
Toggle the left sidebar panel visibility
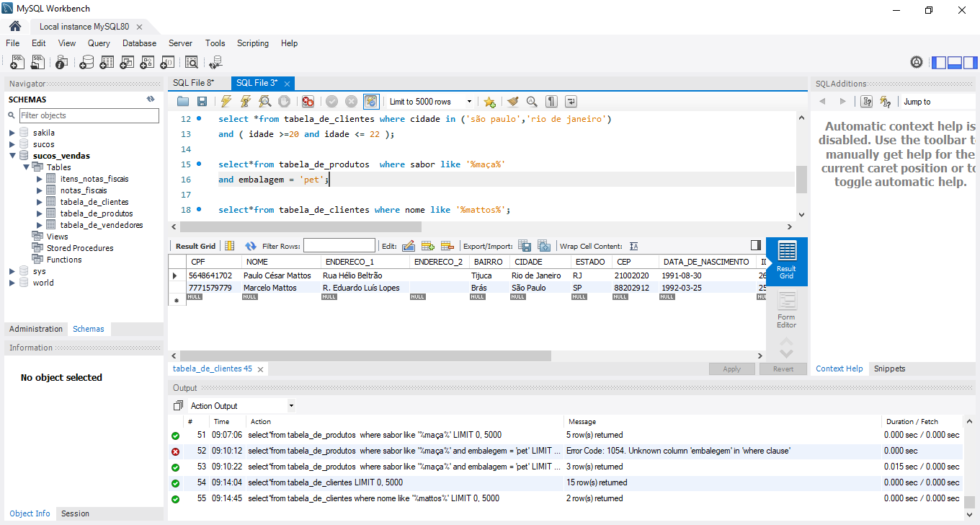(x=939, y=63)
